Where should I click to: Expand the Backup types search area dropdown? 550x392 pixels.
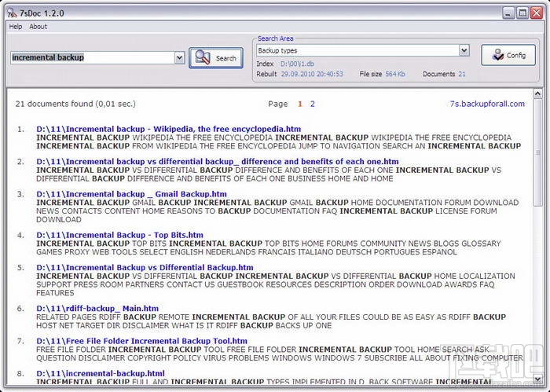pyautogui.click(x=464, y=50)
